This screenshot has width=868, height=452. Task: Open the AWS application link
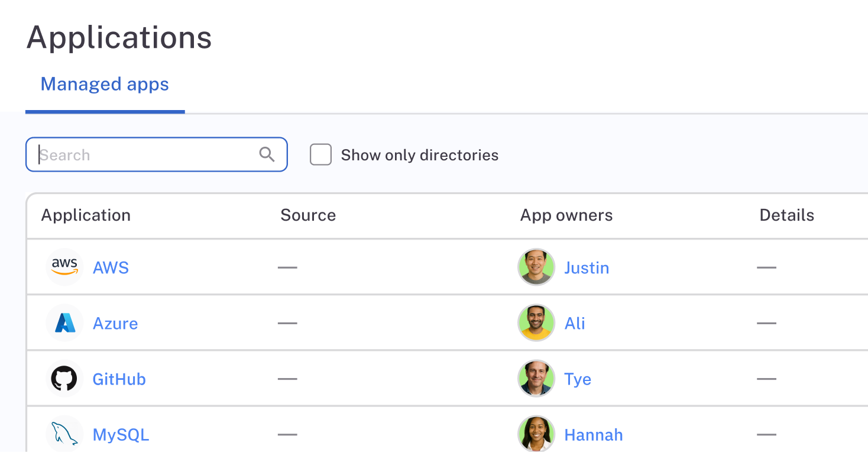[111, 267]
